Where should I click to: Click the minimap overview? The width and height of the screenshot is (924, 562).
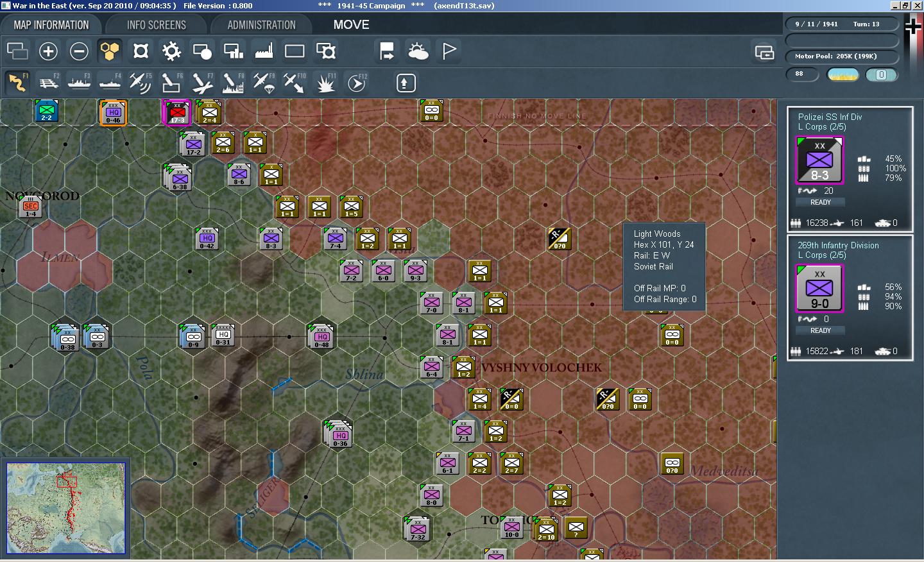pos(66,508)
